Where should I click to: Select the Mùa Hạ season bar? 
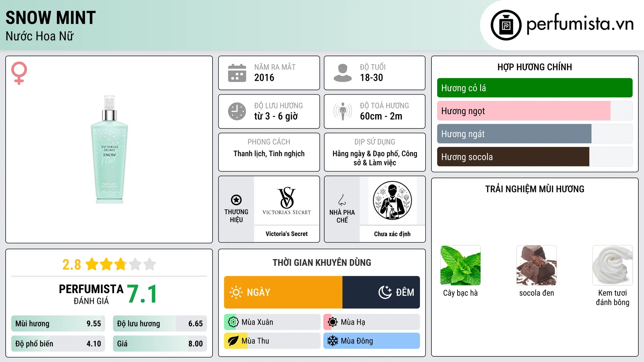[x=372, y=322]
